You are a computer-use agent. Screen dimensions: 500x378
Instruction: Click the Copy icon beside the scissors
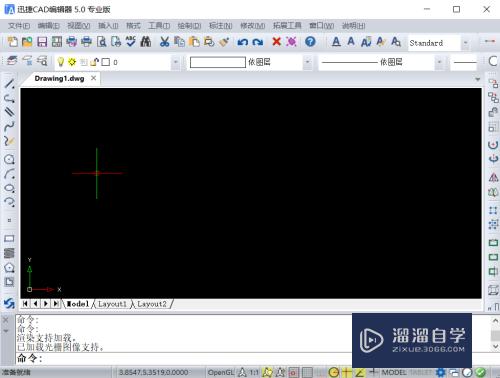(x=179, y=42)
